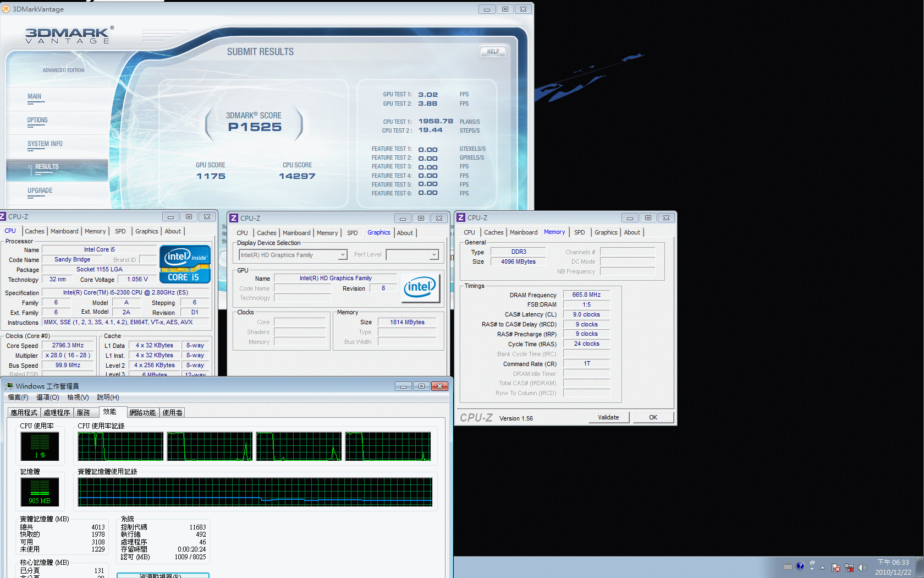Image resolution: width=924 pixels, height=578 pixels.
Task: Click the memory 905 MB gauge
Action: click(40, 492)
